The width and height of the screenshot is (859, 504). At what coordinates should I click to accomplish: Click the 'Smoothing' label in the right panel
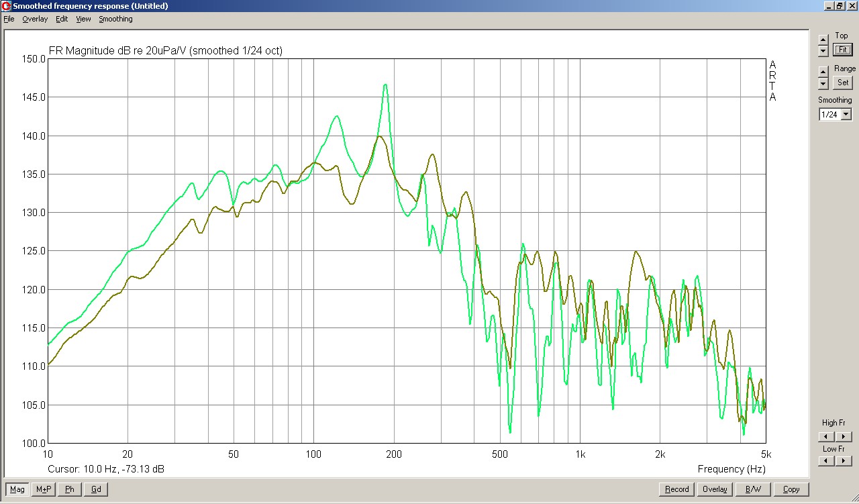[835, 100]
